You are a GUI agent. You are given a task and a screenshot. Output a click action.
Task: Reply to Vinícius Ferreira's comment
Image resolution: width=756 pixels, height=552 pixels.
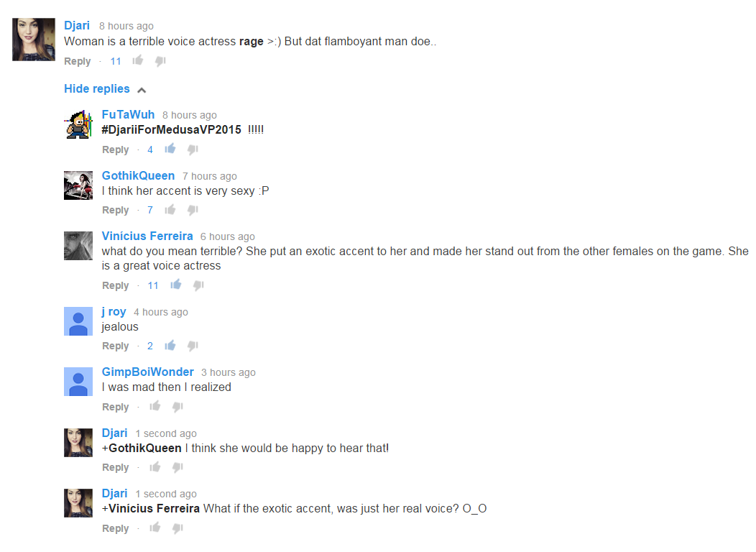(x=115, y=285)
